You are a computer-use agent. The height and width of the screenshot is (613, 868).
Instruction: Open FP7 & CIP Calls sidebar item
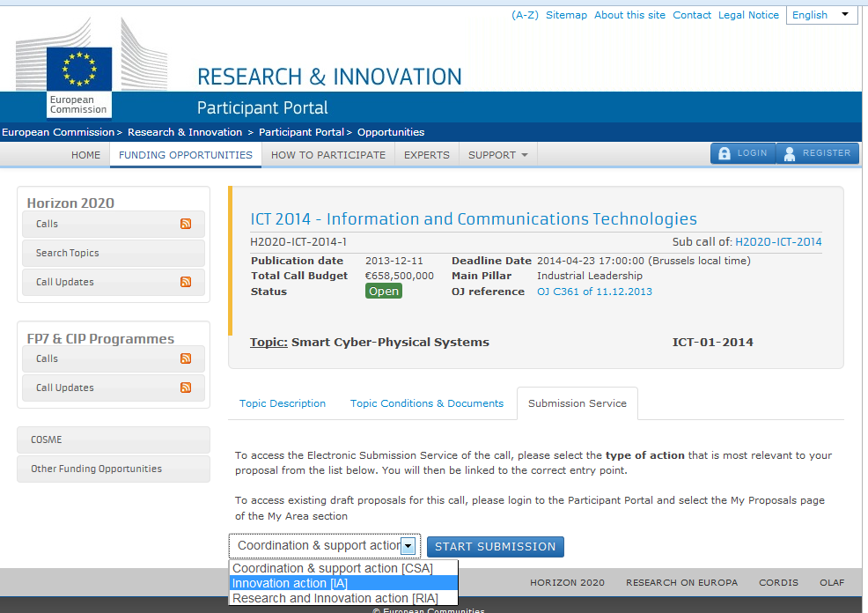pos(114,358)
